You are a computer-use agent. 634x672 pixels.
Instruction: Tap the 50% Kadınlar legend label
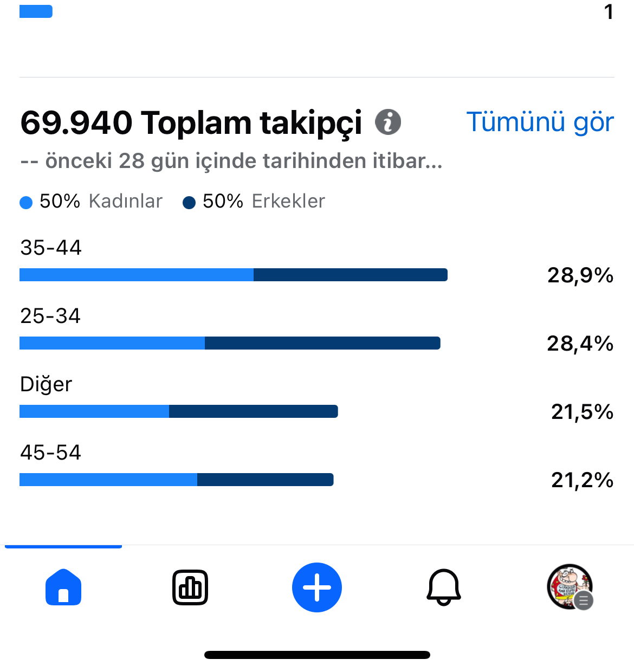101,202
